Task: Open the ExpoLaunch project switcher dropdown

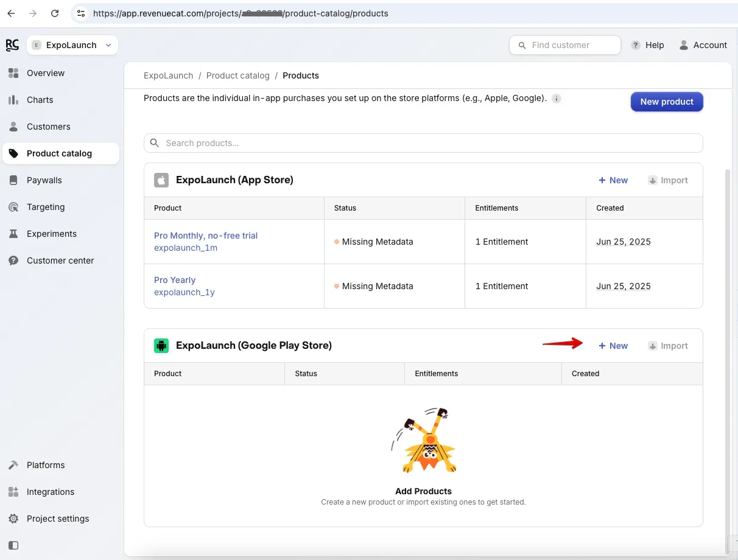Action: 72,45
